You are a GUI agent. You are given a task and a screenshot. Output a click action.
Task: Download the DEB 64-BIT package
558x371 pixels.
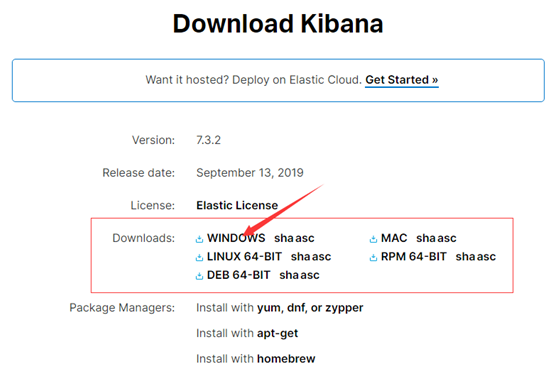pyautogui.click(x=238, y=275)
